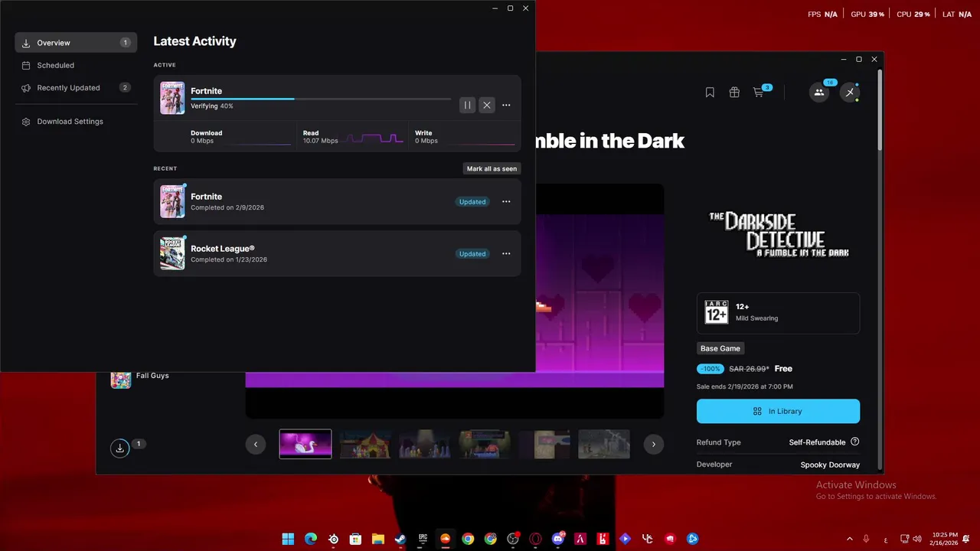This screenshot has height=551, width=980.
Task: Open downloads icon in Epic launcher sidebar
Action: [x=119, y=448]
